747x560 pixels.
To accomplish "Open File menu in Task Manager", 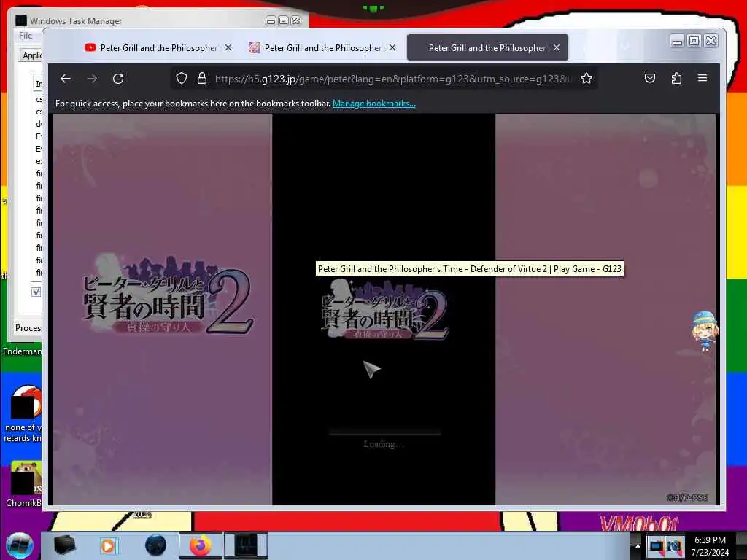I will click(26, 36).
